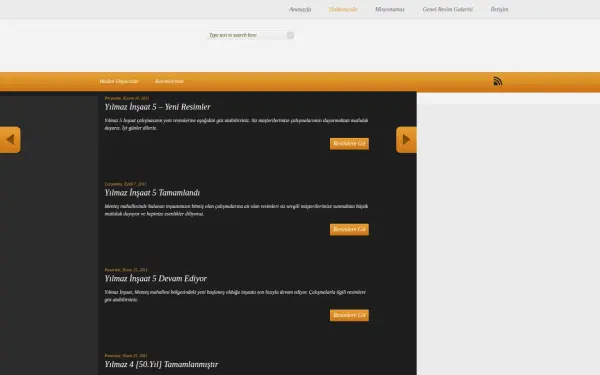Open the RSS feed icon
This screenshot has height=375, width=600.
[x=497, y=81]
